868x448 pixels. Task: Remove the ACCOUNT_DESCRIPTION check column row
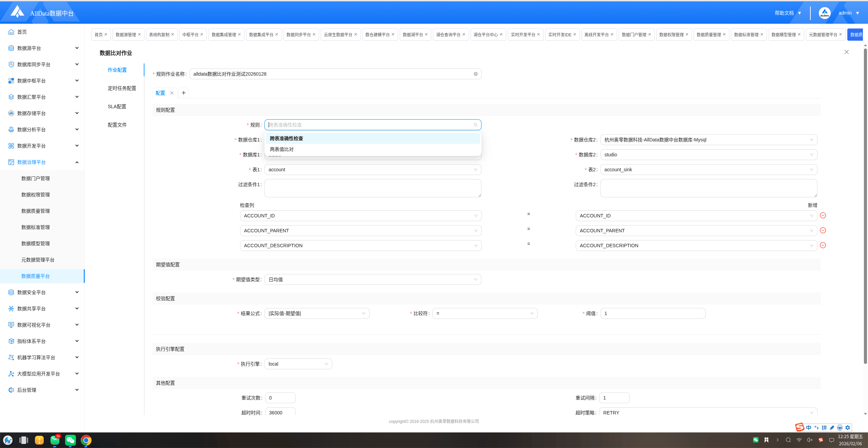click(823, 245)
